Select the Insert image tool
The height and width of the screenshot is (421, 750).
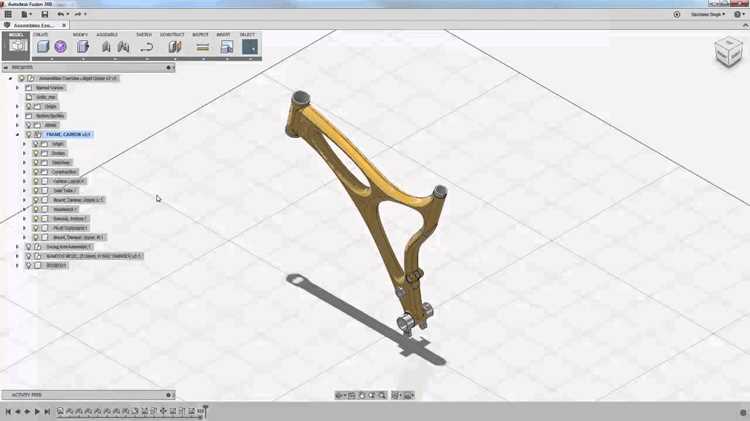(227, 46)
